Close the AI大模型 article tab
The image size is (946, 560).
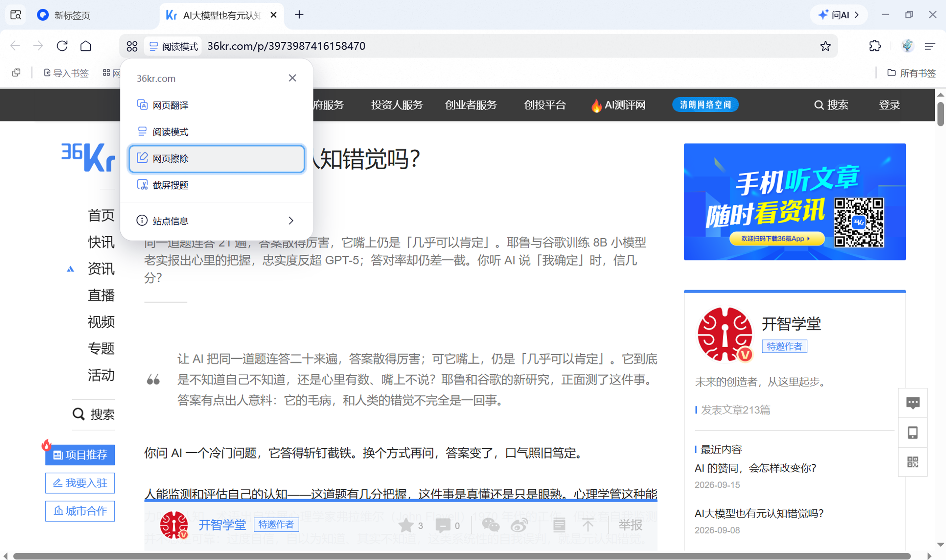coord(273,15)
